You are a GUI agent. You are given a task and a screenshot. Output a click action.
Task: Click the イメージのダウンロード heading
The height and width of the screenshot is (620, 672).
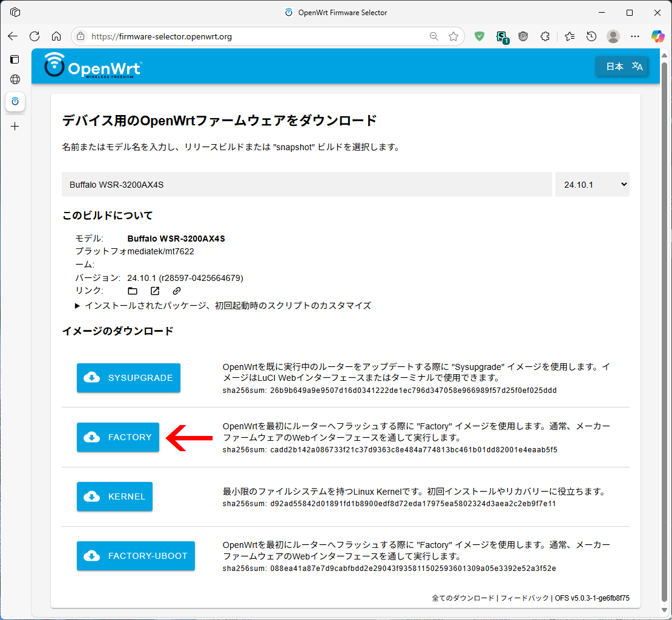point(118,331)
